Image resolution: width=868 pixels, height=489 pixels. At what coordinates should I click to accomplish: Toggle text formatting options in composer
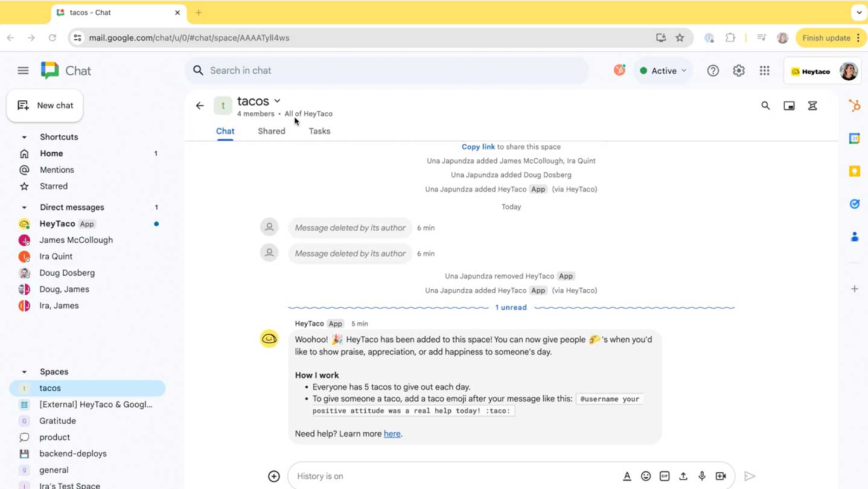[x=627, y=476]
